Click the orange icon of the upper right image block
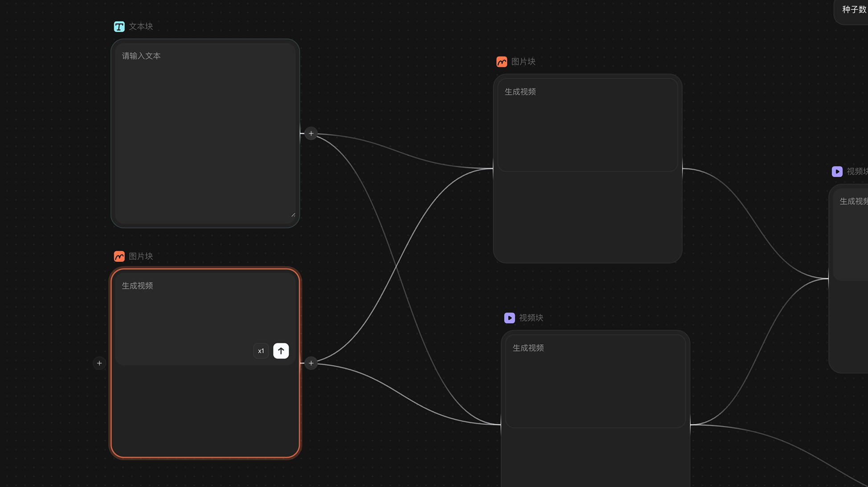 pyautogui.click(x=502, y=62)
